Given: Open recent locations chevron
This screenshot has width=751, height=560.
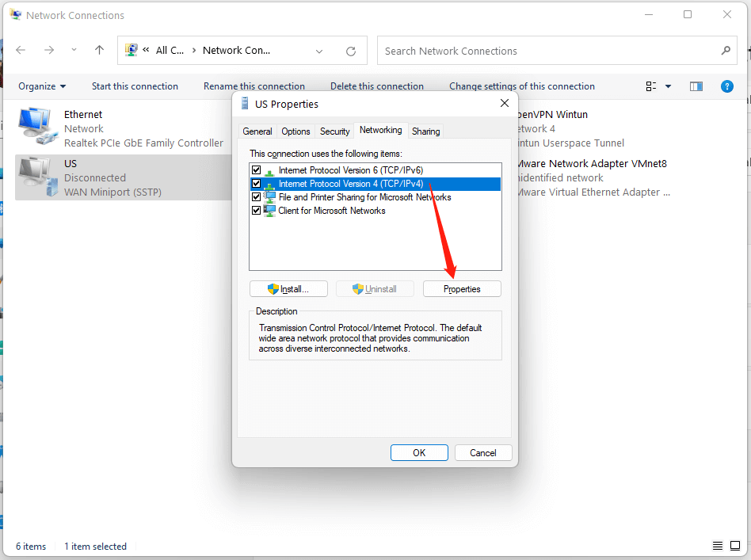Looking at the screenshot, I should click(74, 50).
